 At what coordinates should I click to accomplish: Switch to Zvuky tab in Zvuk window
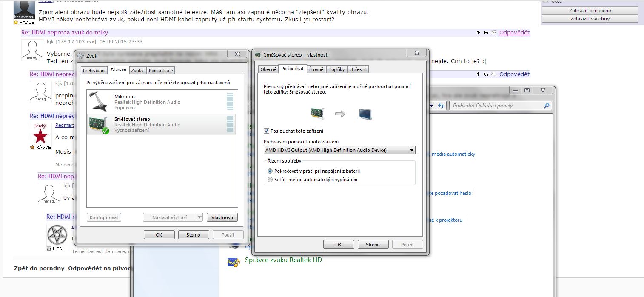coord(137,71)
